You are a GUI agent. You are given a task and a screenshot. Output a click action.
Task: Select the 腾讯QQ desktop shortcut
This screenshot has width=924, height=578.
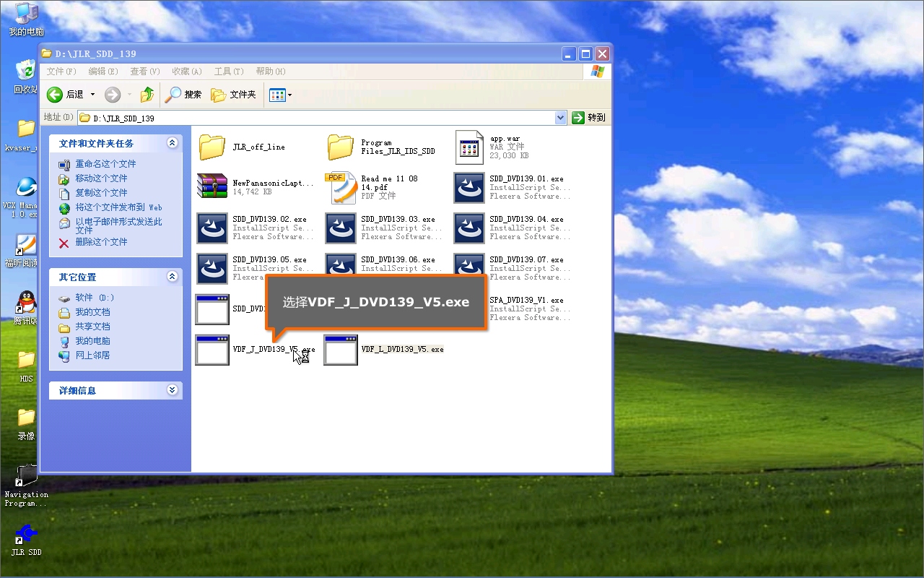point(26,303)
